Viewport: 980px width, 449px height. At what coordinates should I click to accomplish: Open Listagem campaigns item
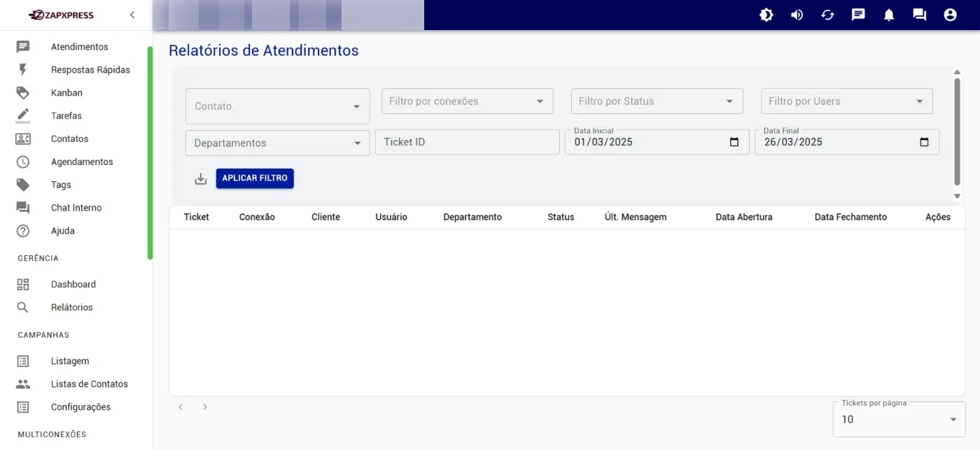pyautogui.click(x=70, y=362)
